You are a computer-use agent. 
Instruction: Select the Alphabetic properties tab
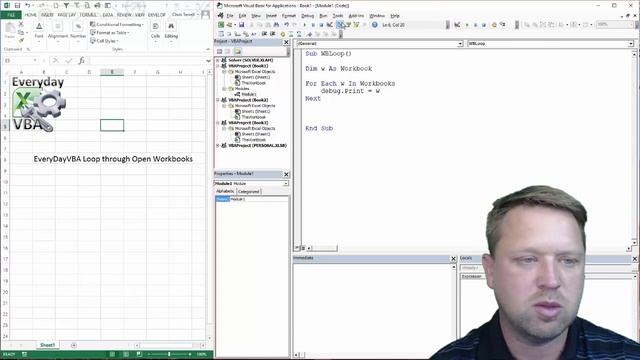click(225, 191)
